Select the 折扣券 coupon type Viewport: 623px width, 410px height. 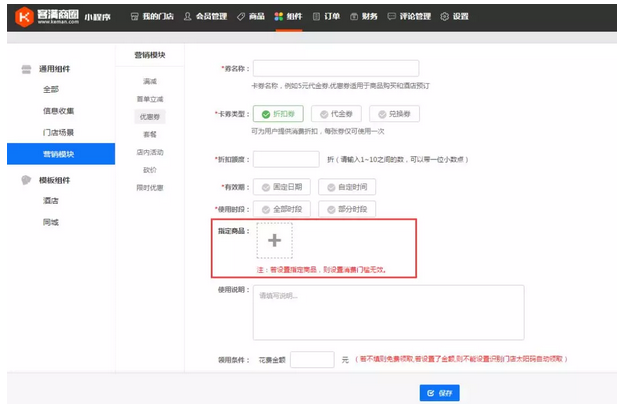pyautogui.click(x=278, y=114)
